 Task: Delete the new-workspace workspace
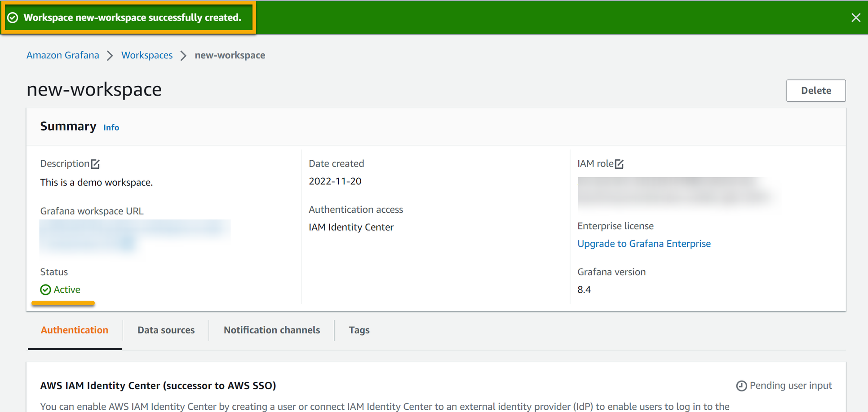(x=816, y=91)
